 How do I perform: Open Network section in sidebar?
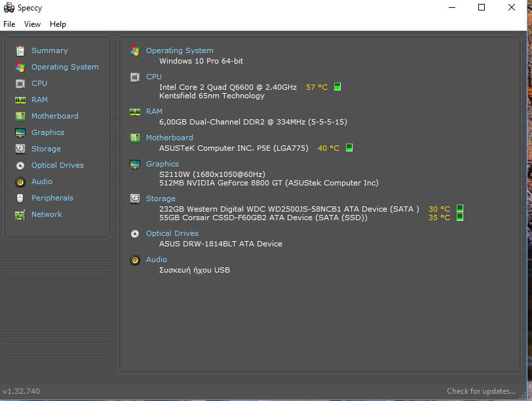(47, 214)
